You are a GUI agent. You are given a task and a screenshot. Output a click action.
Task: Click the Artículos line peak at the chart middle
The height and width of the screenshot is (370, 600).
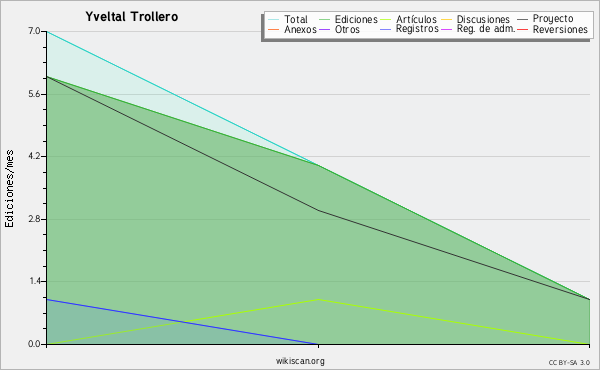point(318,299)
